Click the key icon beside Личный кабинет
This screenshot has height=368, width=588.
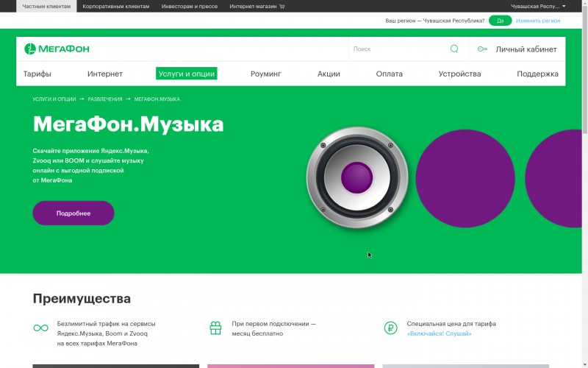point(482,49)
